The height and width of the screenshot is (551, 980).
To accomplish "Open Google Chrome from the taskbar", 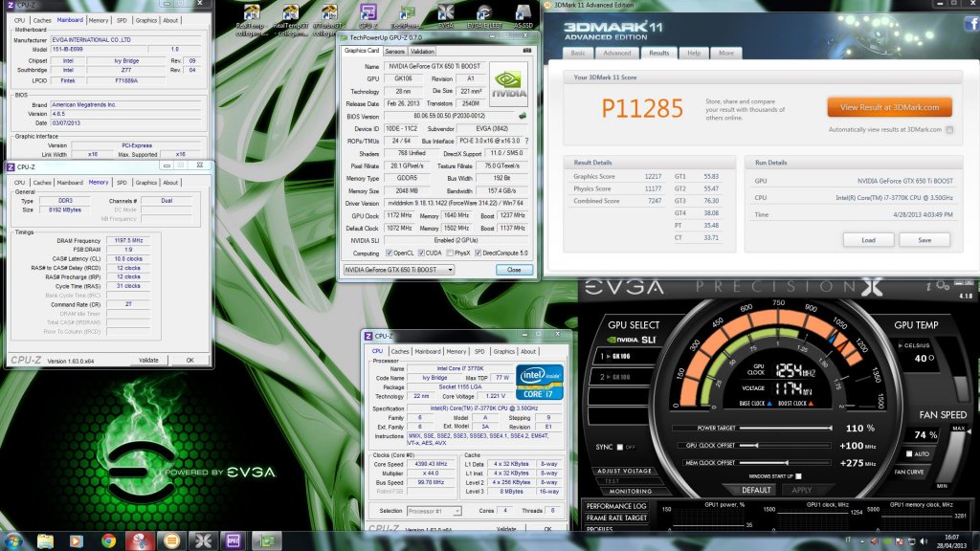I will tap(108, 540).
